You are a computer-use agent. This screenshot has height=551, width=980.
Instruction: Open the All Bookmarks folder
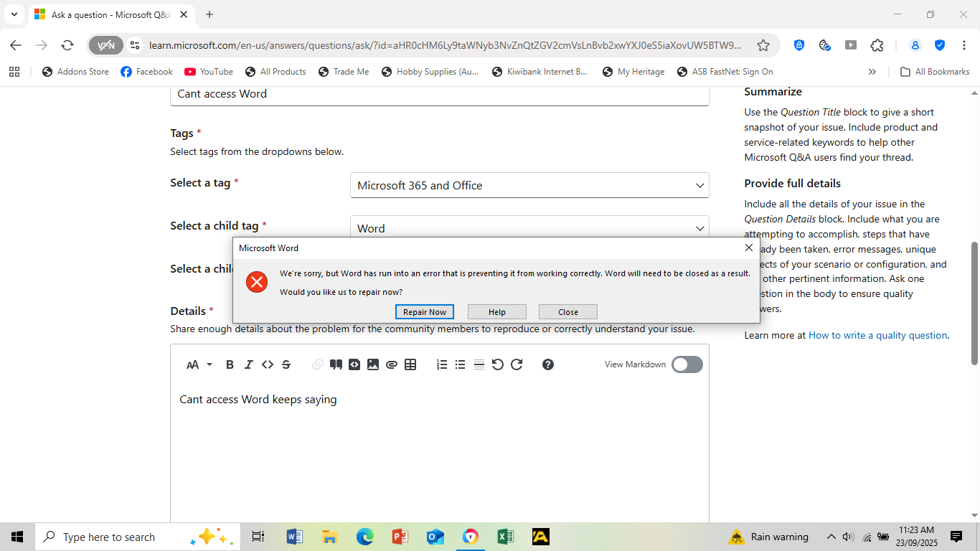coord(935,72)
